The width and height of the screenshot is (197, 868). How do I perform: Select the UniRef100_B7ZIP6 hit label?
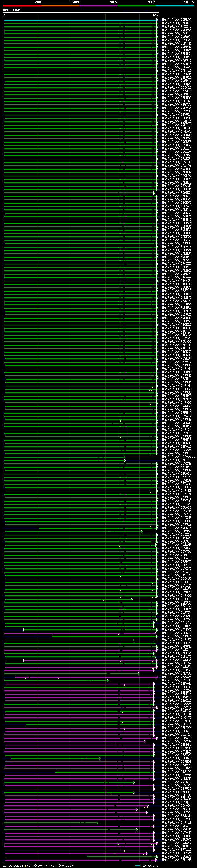coord(177,477)
